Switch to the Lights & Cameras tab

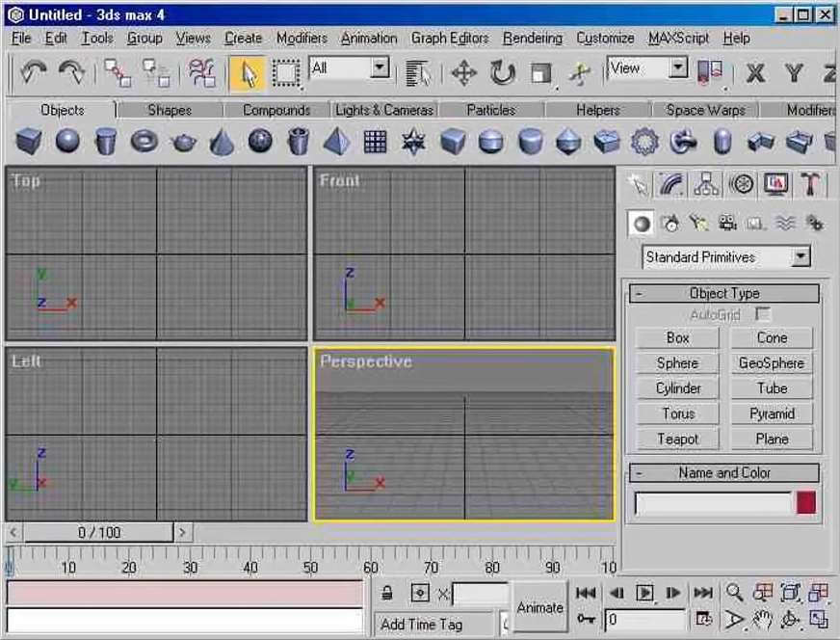click(x=384, y=110)
